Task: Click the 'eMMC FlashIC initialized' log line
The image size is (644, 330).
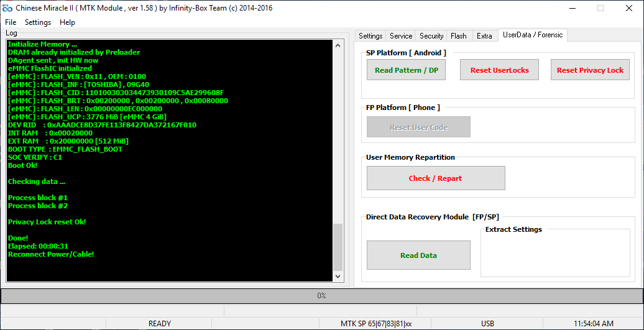Action: [50, 68]
